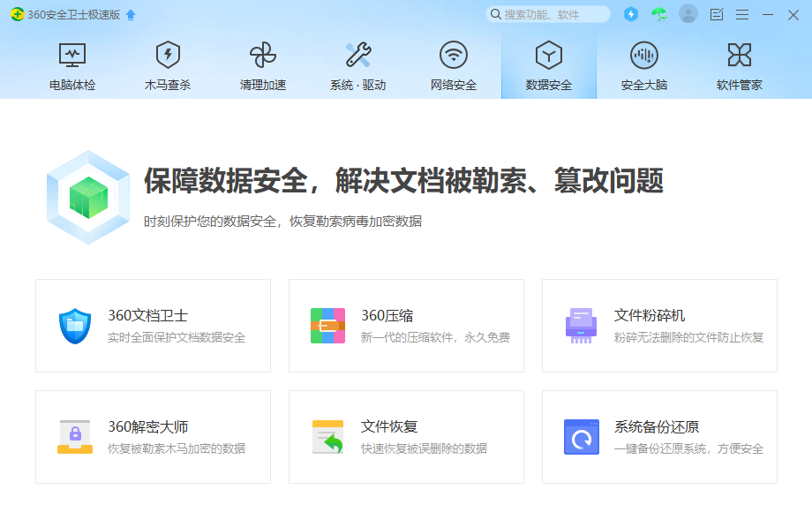Switch to the 网络安全 tab label
812x512 pixels.
point(454,85)
